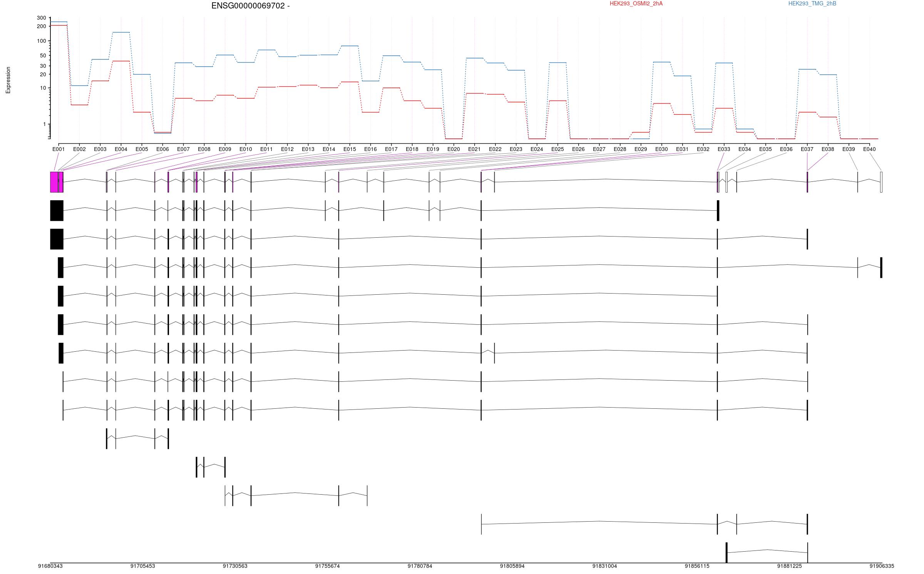Click y-axis tick value 300
Screen dimensions: 924x574
[x=41, y=18]
